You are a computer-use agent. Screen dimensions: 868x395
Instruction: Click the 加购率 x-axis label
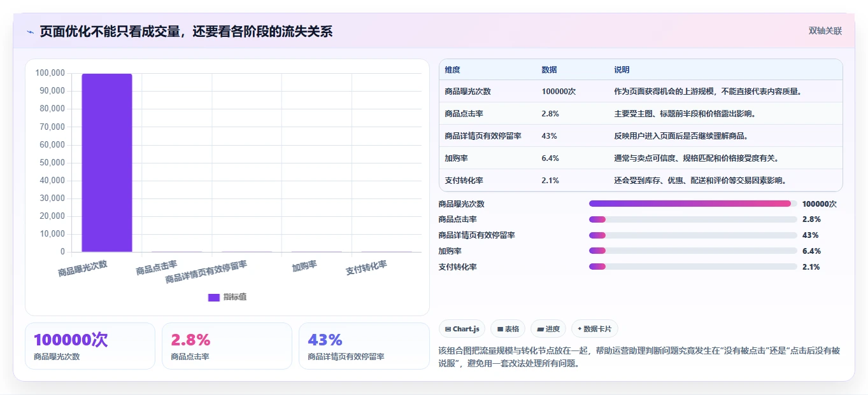[304, 266]
